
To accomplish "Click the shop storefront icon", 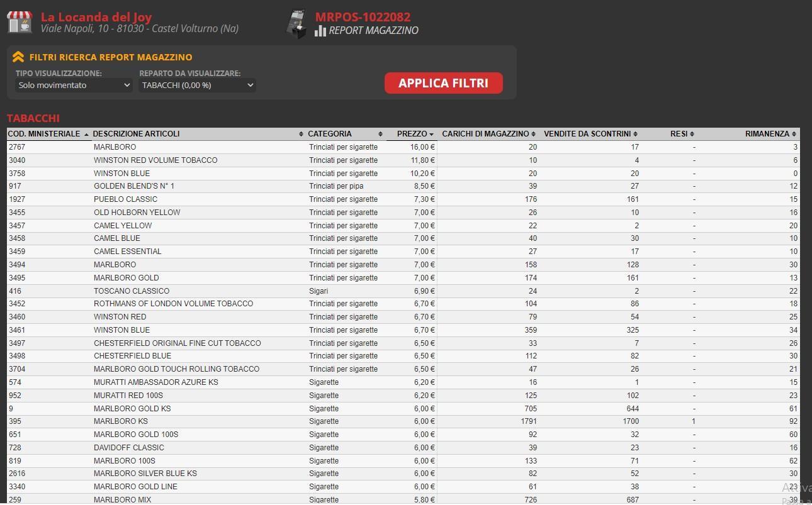I will (20, 22).
